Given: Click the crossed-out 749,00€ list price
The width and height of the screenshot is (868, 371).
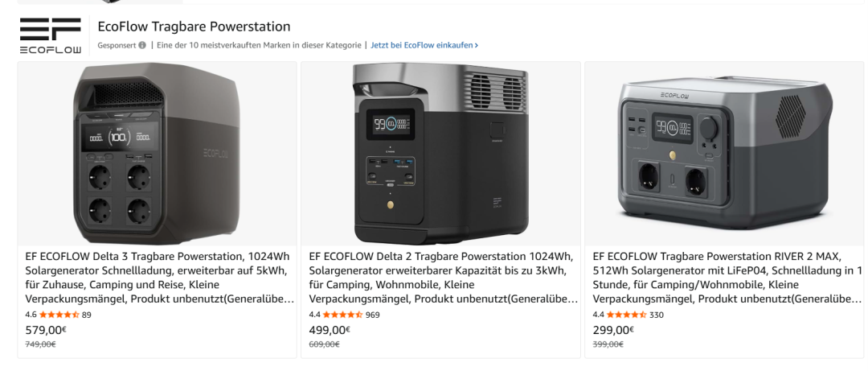Looking at the screenshot, I should 40,344.
